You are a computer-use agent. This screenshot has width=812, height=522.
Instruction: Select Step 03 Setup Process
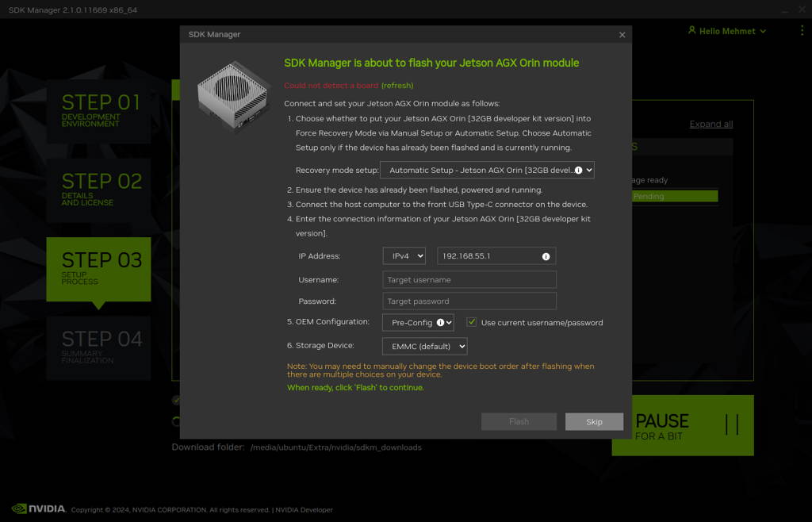click(x=98, y=269)
